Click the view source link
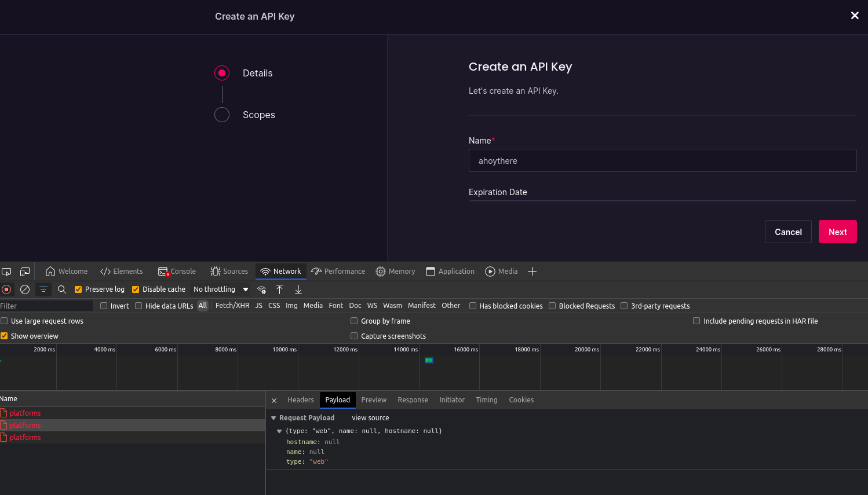Viewport: 868px width, 495px height. coord(370,417)
